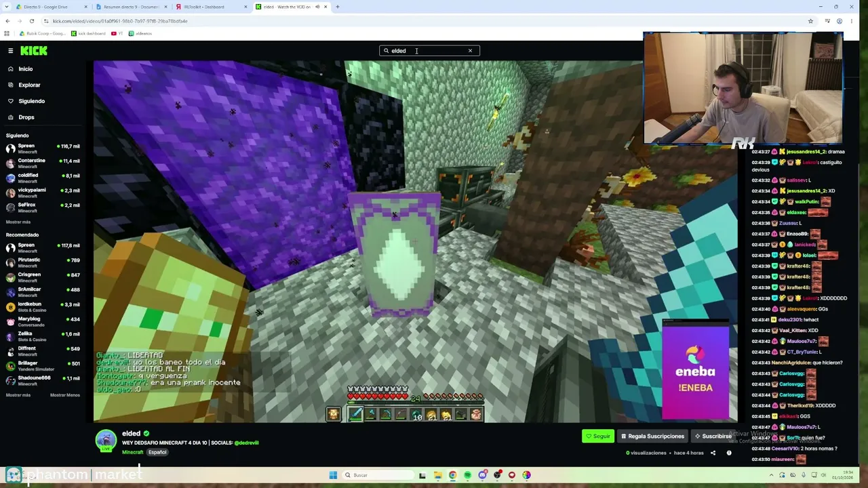Open Conterstine channel in the sidebar

[x=42, y=163]
